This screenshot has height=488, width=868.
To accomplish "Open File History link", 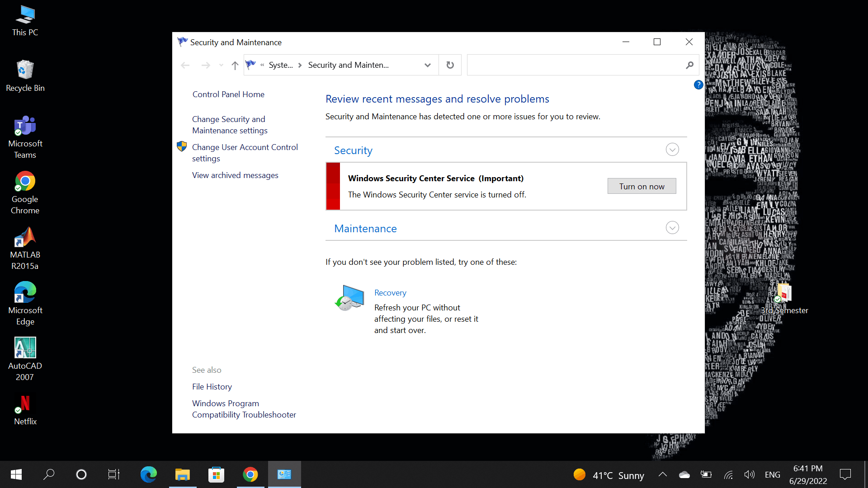I will point(212,387).
